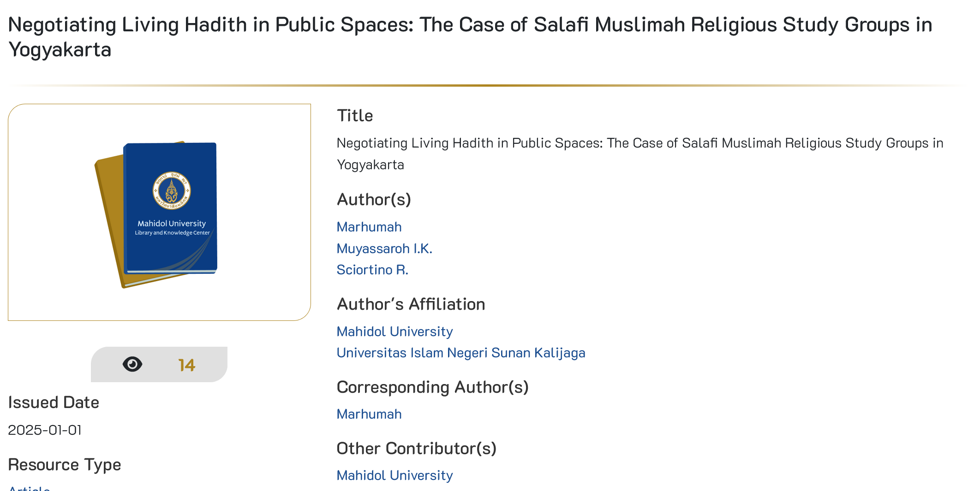Click the Corresponding Author(s) heading
The image size is (980, 491).
pos(432,387)
